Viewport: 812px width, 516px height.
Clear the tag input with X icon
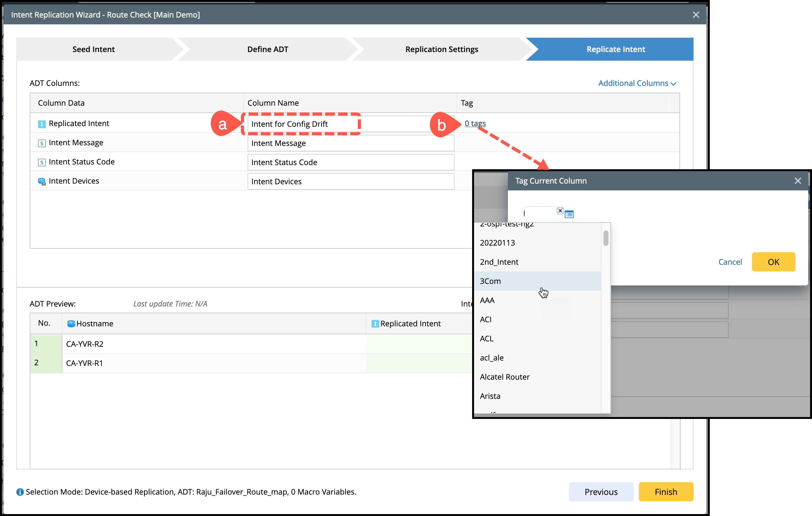click(x=560, y=211)
